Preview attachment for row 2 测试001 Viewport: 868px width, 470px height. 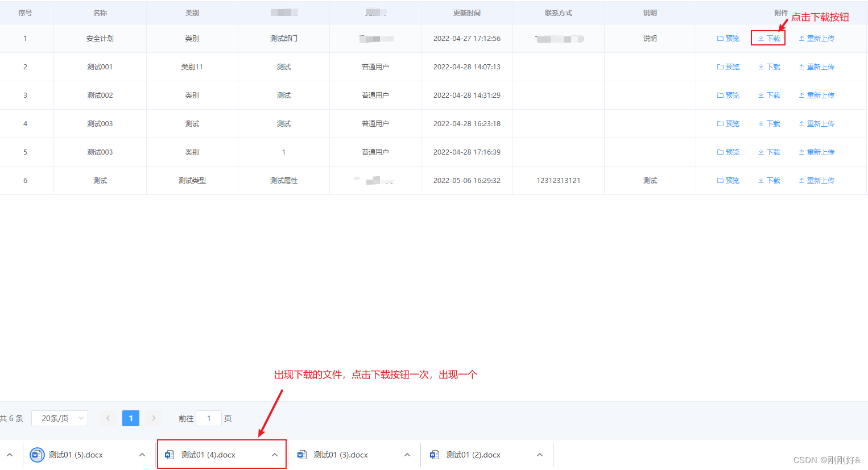pos(728,67)
